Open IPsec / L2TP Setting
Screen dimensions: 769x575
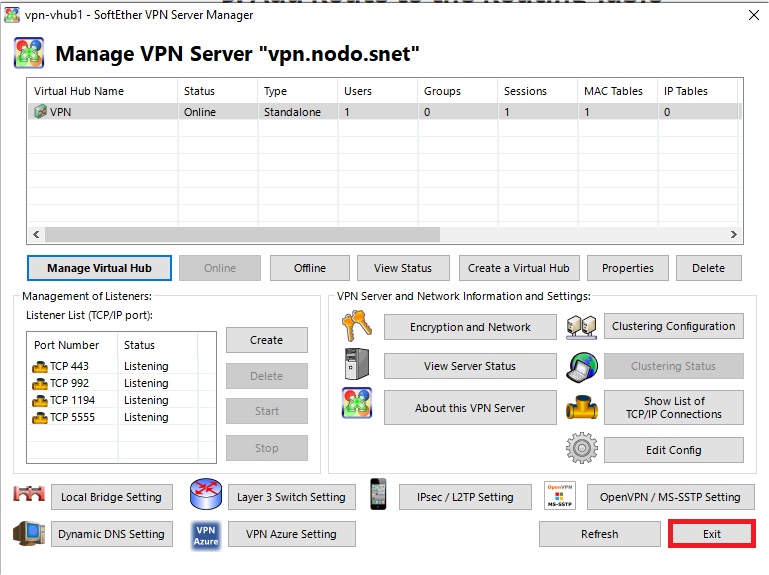point(465,497)
